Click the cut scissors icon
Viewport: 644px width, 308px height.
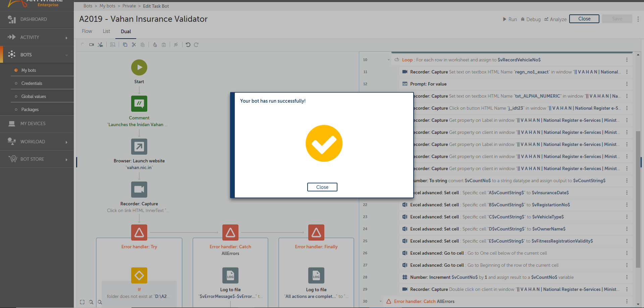coord(134,45)
